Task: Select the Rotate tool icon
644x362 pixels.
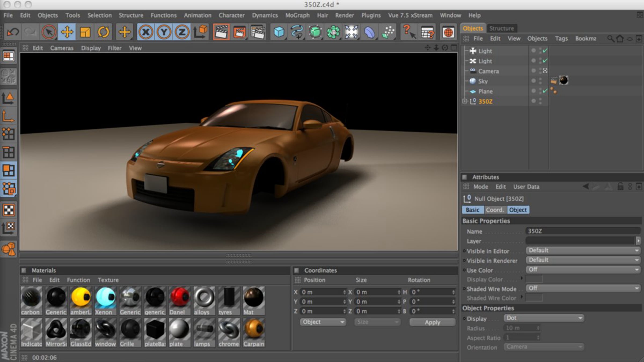Action: (103, 32)
